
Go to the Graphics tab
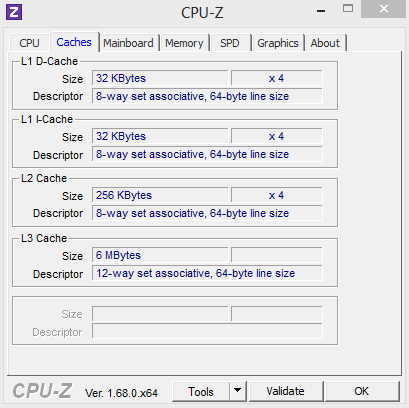pyautogui.click(x=278, y=43)
